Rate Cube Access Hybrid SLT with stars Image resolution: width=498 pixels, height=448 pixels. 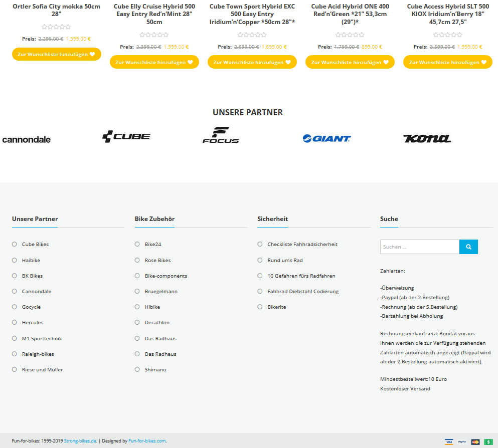(447, 35)
